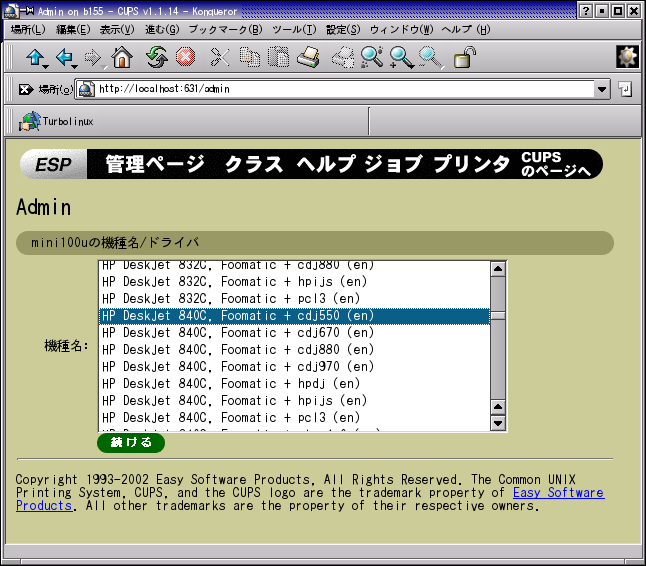Open the クラス classes tab
Image resolution: width=646 pixels, height=566 pixels.
pos(254,164)
